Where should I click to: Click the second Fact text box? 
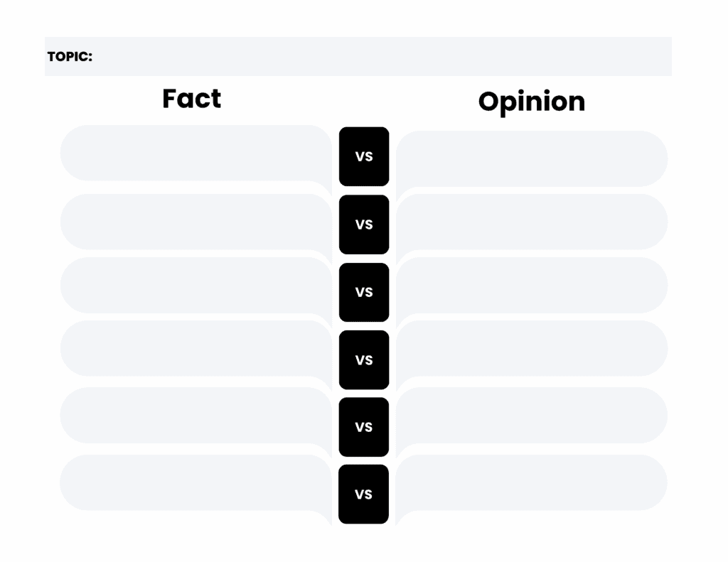tap(196, 222)
